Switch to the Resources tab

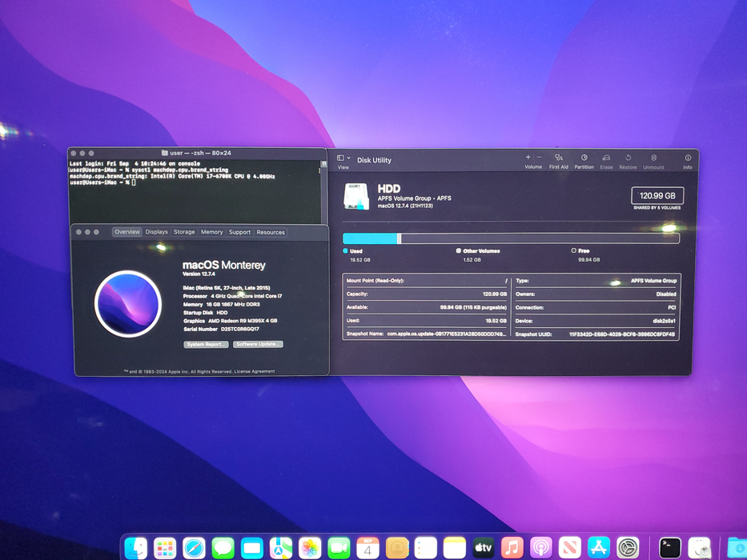[x=270, y=232]
